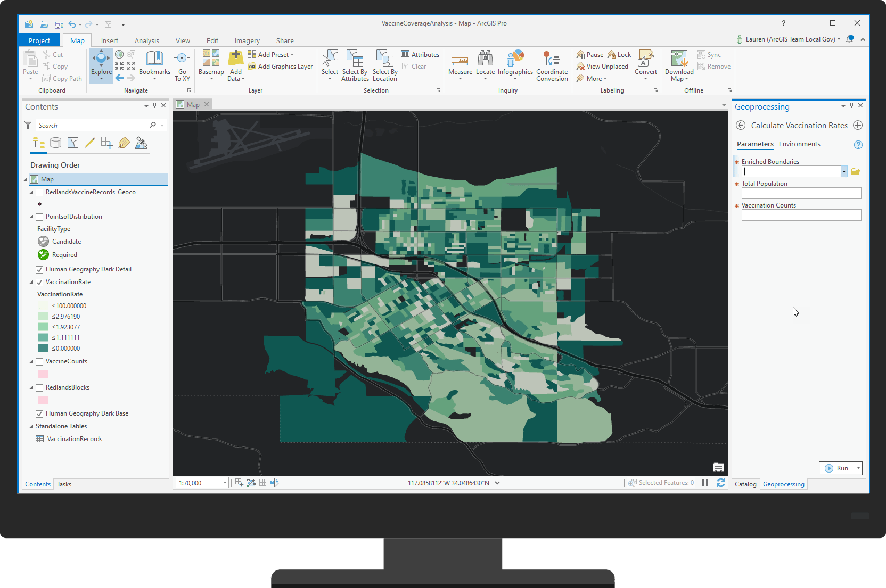Switch to the Insert ribbon tab
Screen dimensions: 886x588
coord(110,40)
